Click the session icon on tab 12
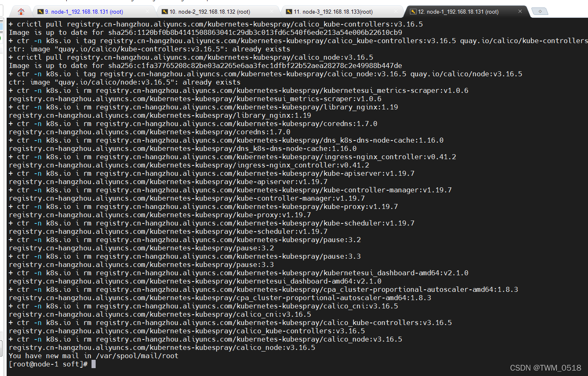Viewport: 588px width, 376px height. coord(413,12)
